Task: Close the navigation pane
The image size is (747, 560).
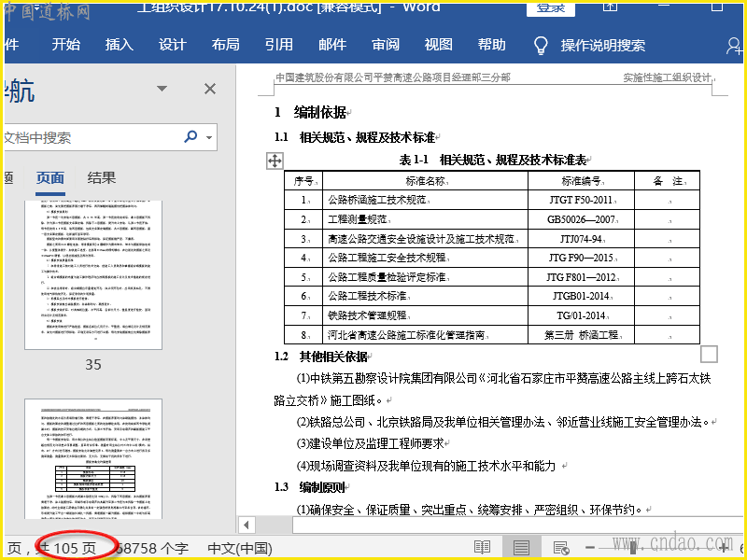Action: coord(209,89)
